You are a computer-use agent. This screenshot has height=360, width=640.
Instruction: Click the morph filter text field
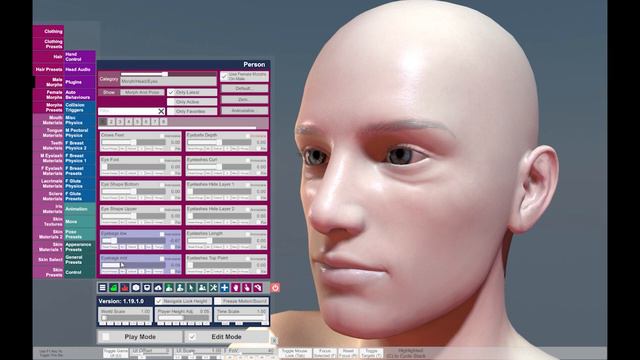(x=128, y=111)
